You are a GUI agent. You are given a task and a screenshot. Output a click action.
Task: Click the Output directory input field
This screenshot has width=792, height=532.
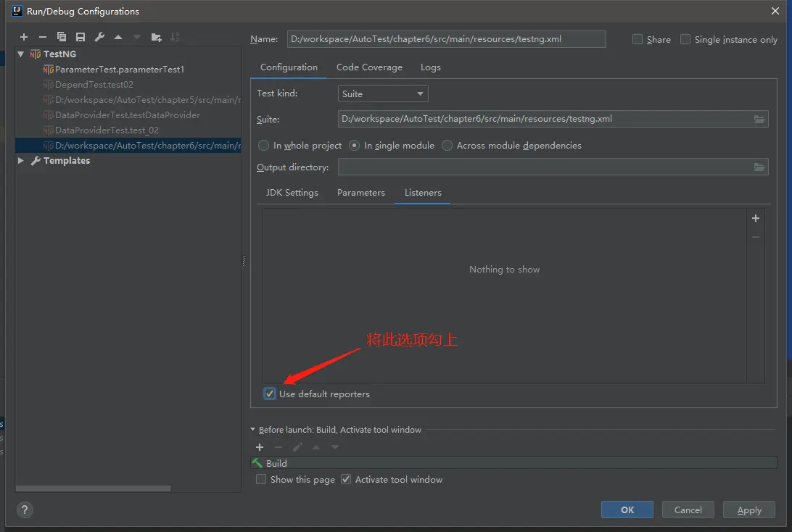click(545, 167)
